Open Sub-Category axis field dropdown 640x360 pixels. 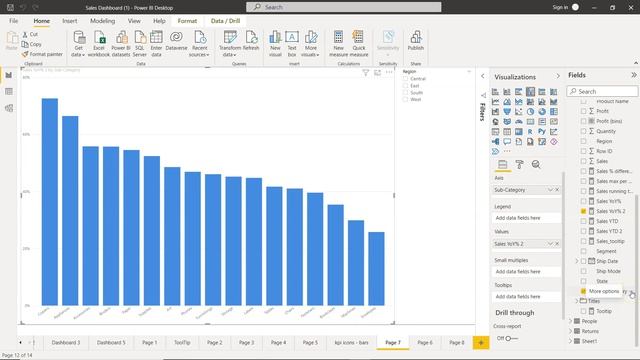point(550,190)
